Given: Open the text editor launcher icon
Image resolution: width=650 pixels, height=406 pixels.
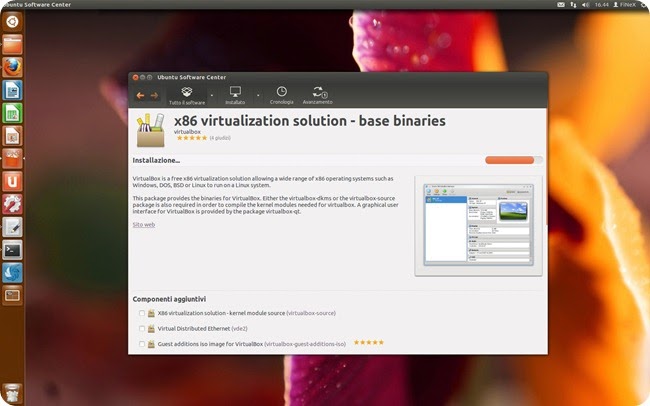Looking at the screenshot, I should click(x=12, y=227).
